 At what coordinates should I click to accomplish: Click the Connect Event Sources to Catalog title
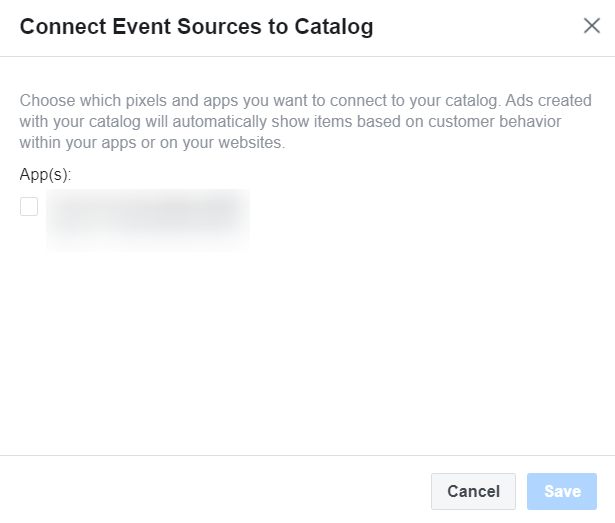click(x=197, y=27)
